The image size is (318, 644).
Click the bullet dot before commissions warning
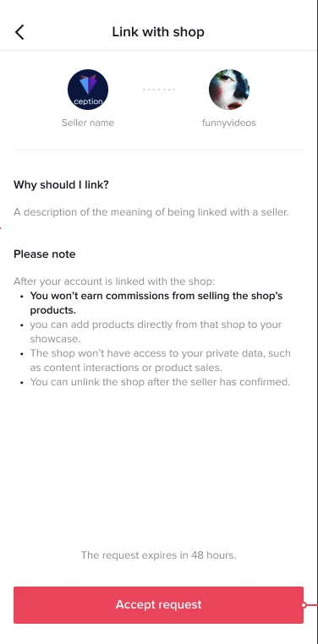tap(21, 296)
